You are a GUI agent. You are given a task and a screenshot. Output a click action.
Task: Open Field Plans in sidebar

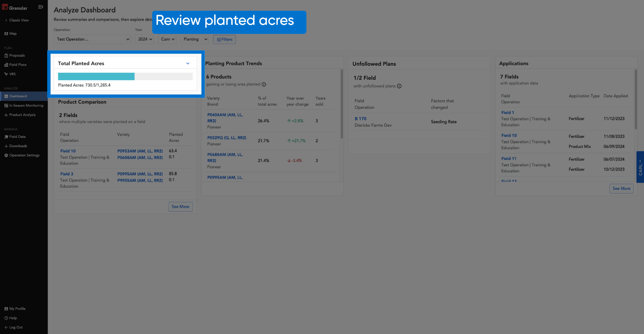point(18,65)
